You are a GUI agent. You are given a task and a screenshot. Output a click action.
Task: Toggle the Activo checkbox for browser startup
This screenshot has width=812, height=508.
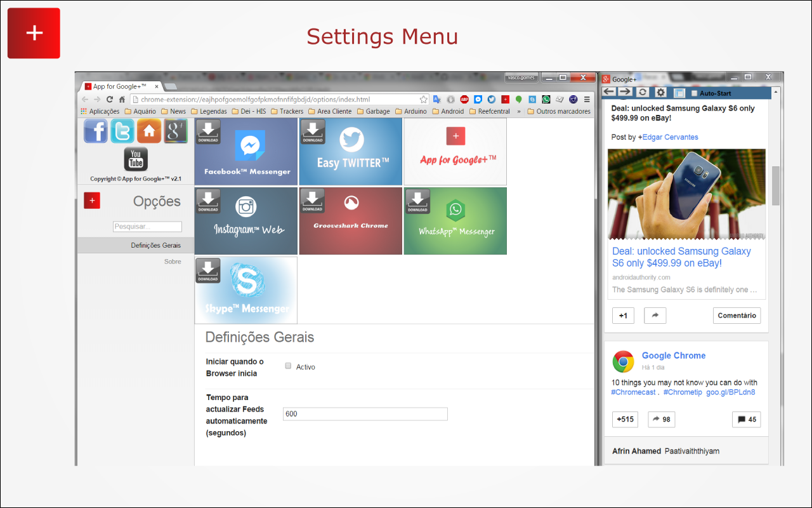pyautogui.click(x=288, y=366)
